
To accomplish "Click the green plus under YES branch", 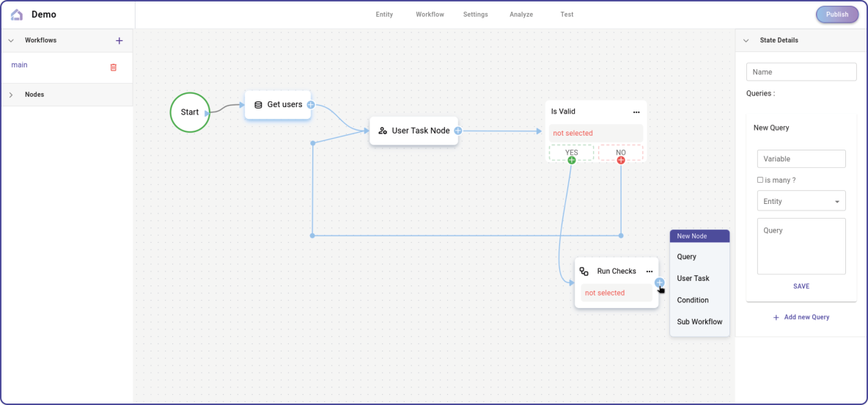I will 571,160.
